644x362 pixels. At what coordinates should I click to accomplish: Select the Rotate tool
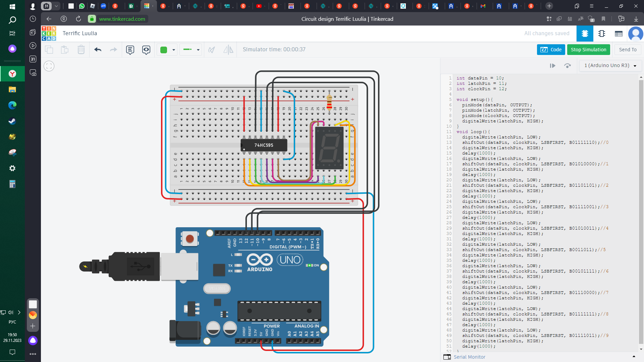[x=211, y=49]
